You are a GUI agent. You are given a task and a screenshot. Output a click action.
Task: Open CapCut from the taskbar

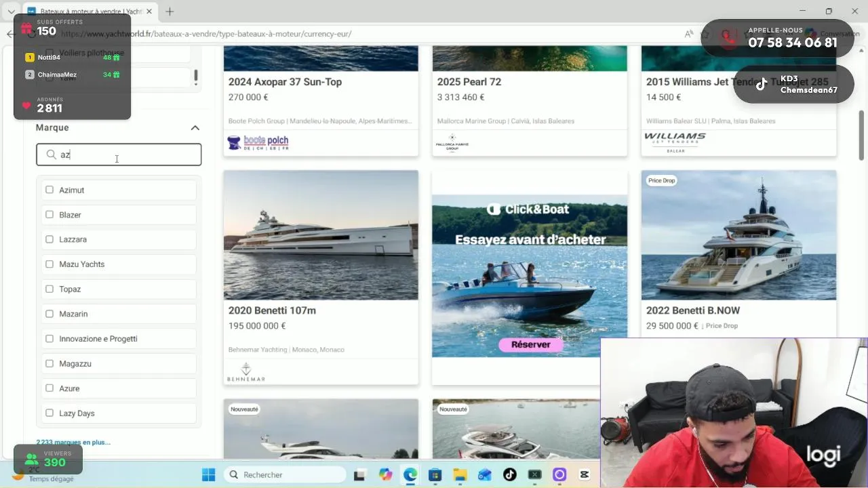585,474
